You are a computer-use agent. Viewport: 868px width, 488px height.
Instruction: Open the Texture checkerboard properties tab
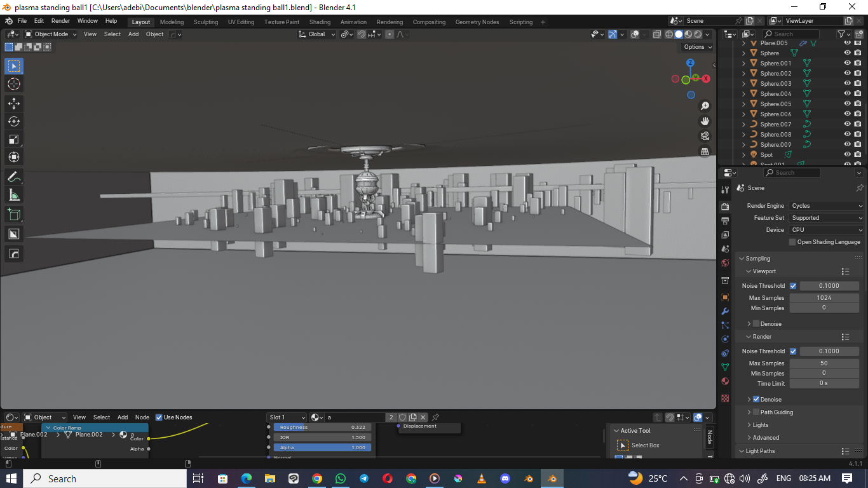725,398
